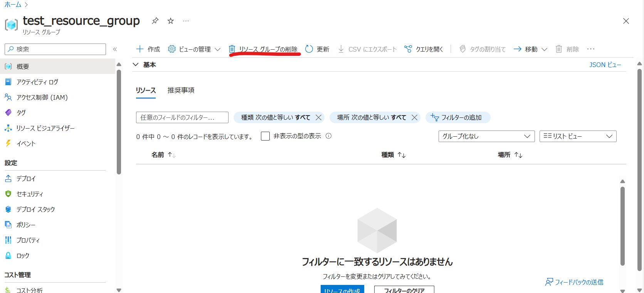Click フィードバックの送信 link
This screenshot has height=293, width=644.
[x=574, y=282]
